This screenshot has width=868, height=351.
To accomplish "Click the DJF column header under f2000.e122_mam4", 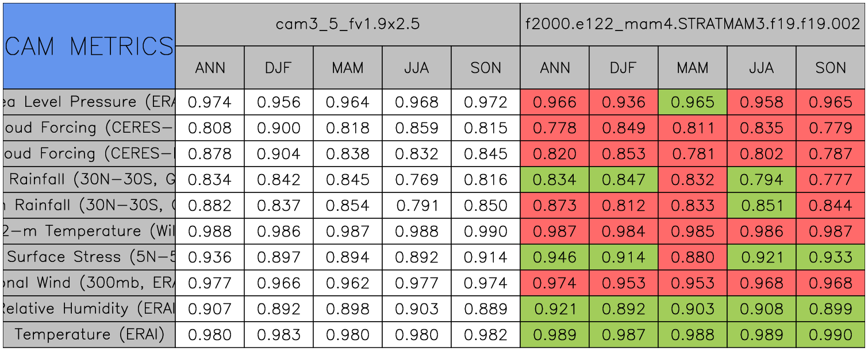I will coord(623,68).
